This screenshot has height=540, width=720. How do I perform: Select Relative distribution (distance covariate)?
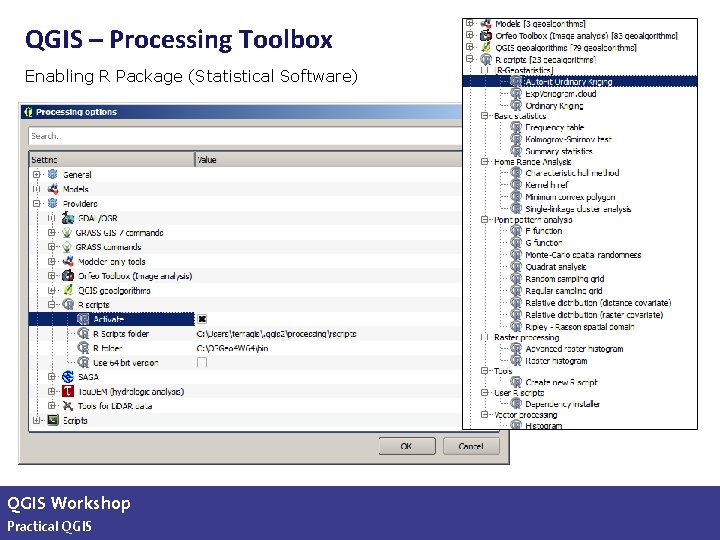click(598, 303)
